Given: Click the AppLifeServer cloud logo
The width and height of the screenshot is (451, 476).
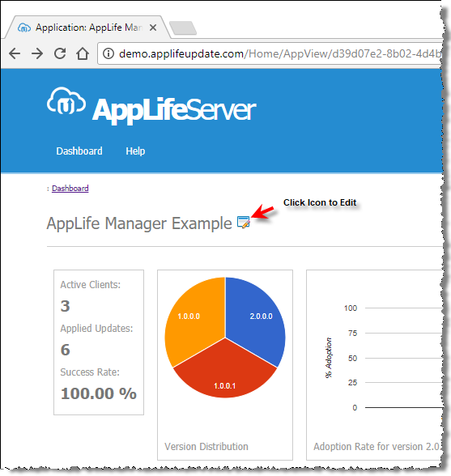Looking at the screenshot, I should point(66,101).
